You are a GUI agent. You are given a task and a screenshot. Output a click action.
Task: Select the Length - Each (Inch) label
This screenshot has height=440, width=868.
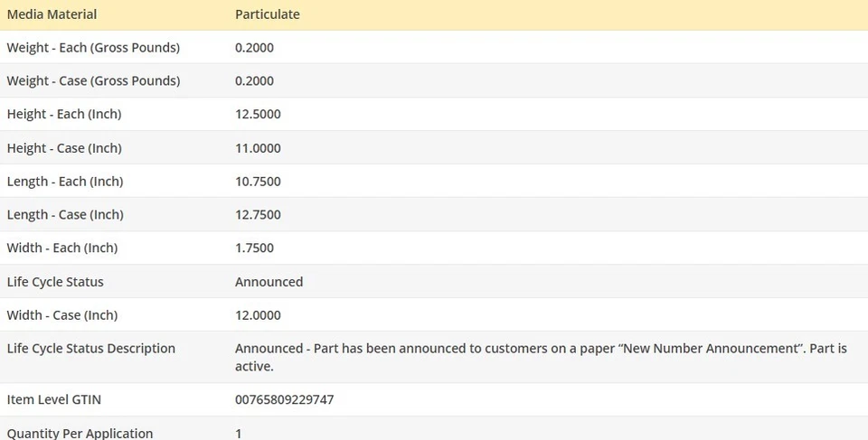coord(65,182)
